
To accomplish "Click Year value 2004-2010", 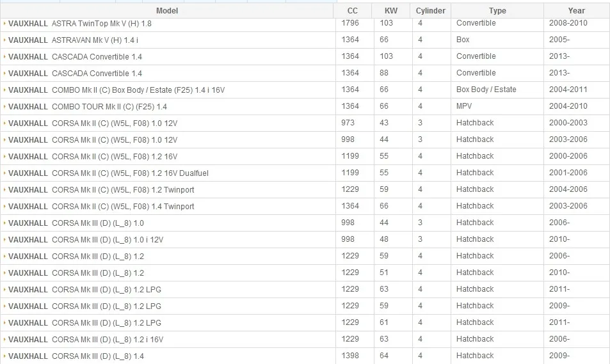I will click(x=568, y=106).
